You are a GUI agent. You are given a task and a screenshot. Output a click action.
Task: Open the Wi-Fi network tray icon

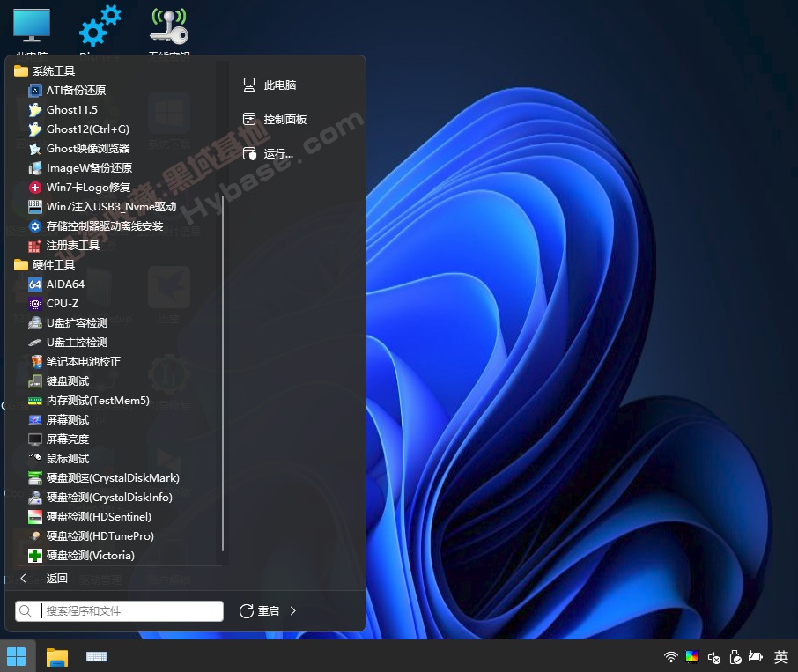(x=671, y=657)
